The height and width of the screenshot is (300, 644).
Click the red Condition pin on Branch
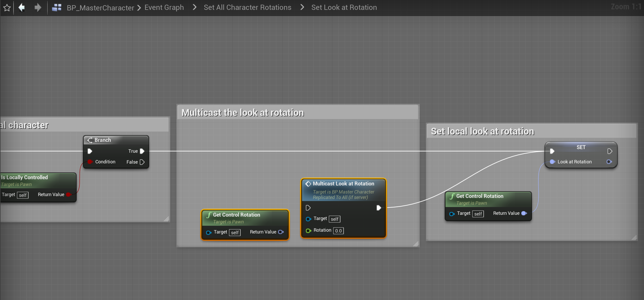coord(90,162)
